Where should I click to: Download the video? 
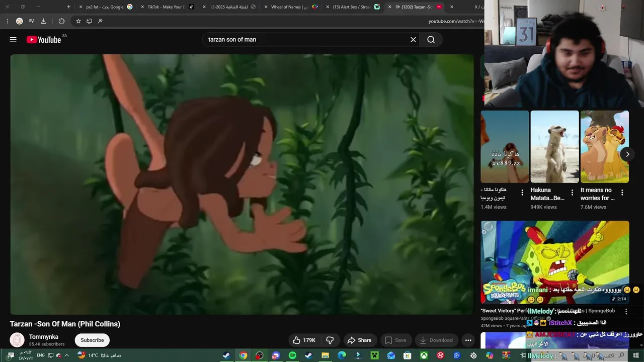pyautogui.click(x=436, y=340)
